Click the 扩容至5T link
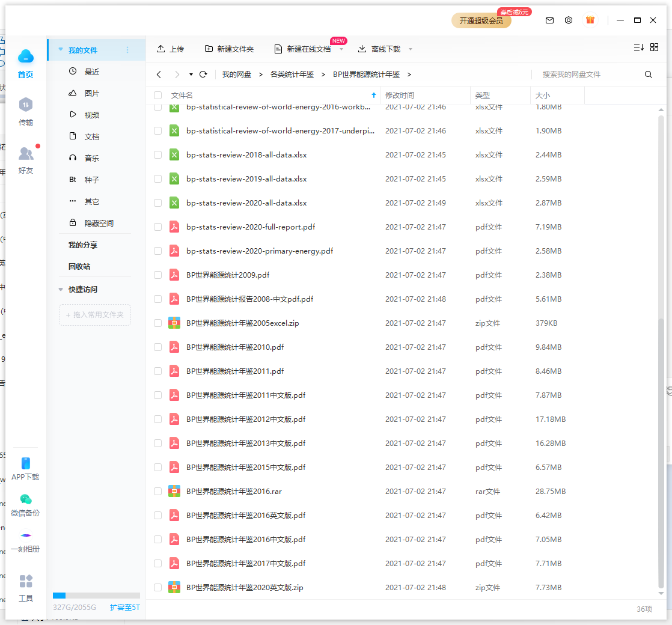 click(124, 607)
